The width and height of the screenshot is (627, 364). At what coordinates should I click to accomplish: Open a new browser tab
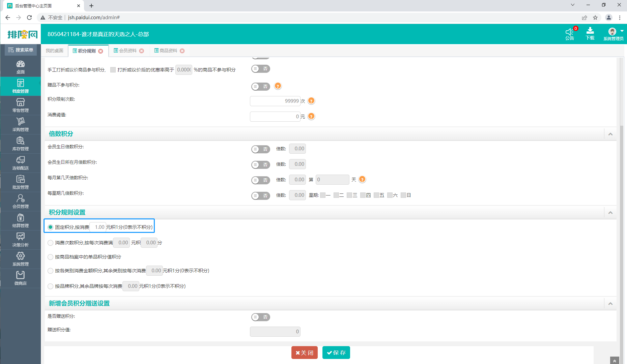[x=91, y=6]
